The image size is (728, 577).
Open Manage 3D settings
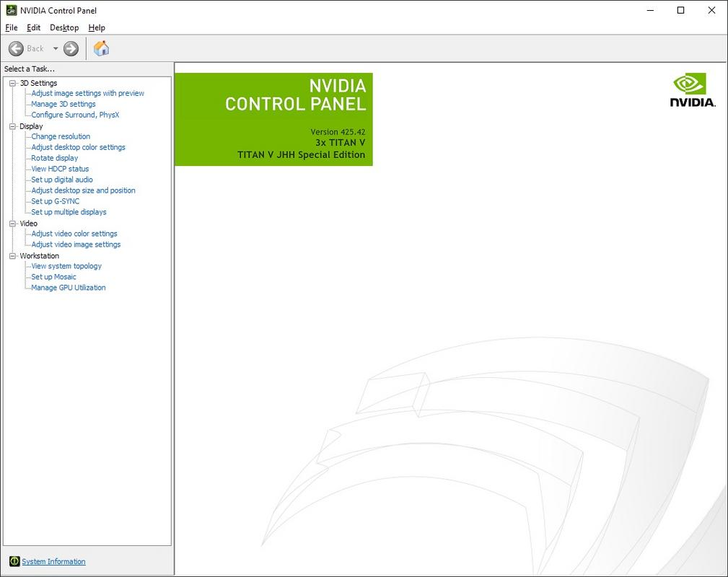(63, 104)
